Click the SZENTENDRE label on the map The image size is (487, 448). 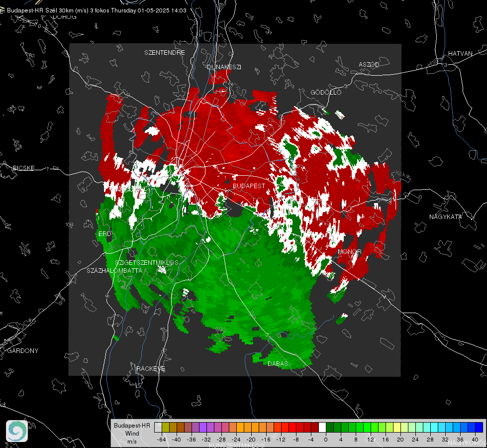(165, 53)
